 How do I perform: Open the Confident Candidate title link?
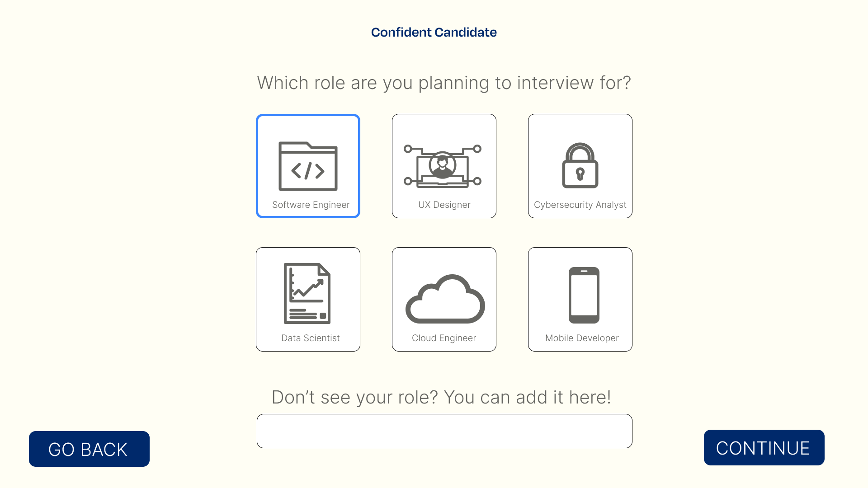click(x=434, y=32)
